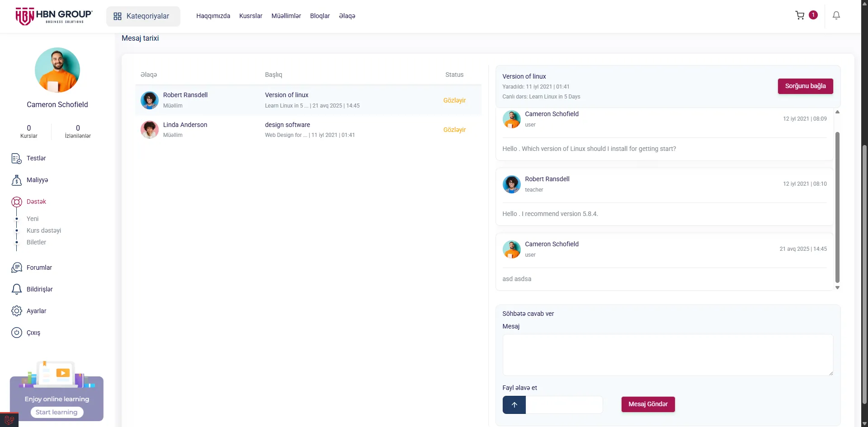Click the debug bar icon at bottom-left corner

[9, 420]
